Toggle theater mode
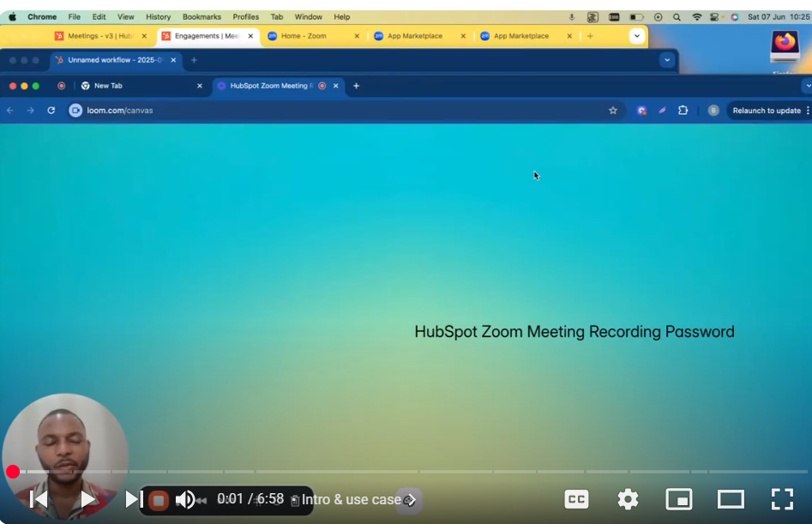The image size is (812, 524). pyautogui.click(x=731, y=499)
